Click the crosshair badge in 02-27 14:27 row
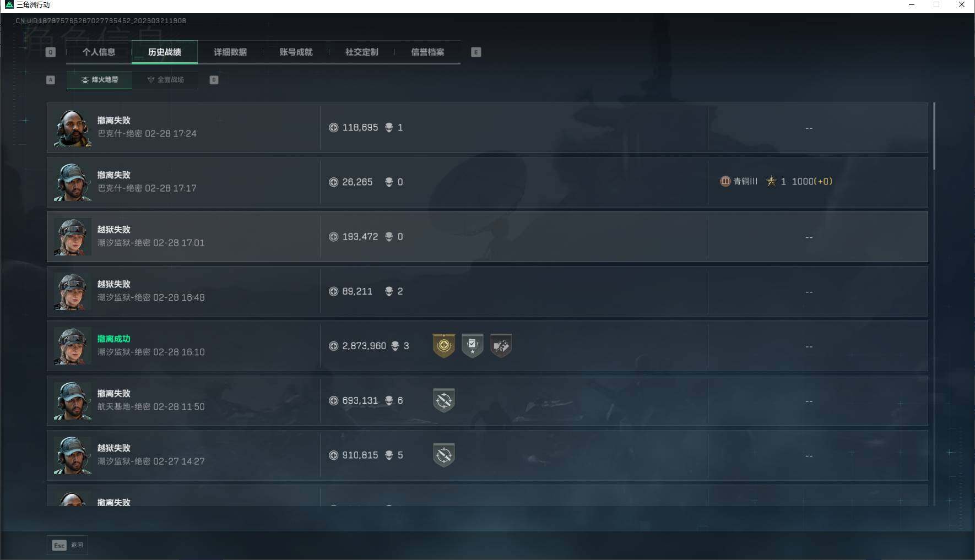Screen dimensions: 975x560 [444, 455]
